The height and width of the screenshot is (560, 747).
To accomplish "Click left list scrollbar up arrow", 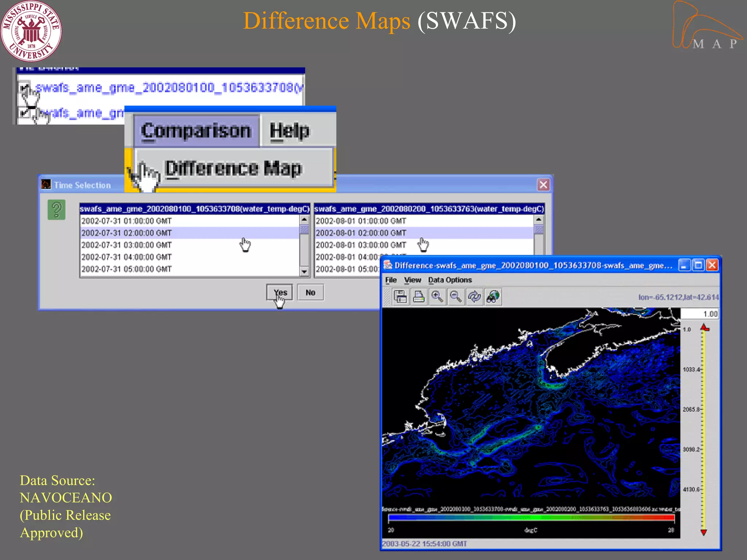I will [x=304, y=220].
